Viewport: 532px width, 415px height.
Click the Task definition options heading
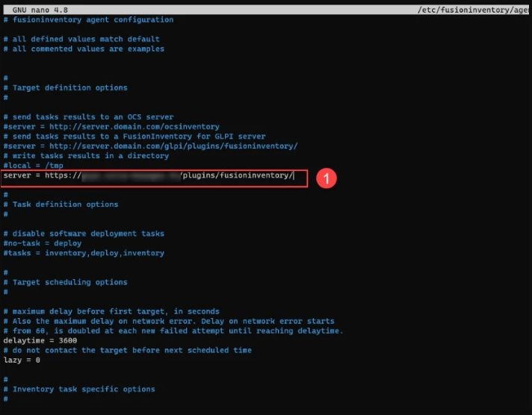click(x=65, y=205)
